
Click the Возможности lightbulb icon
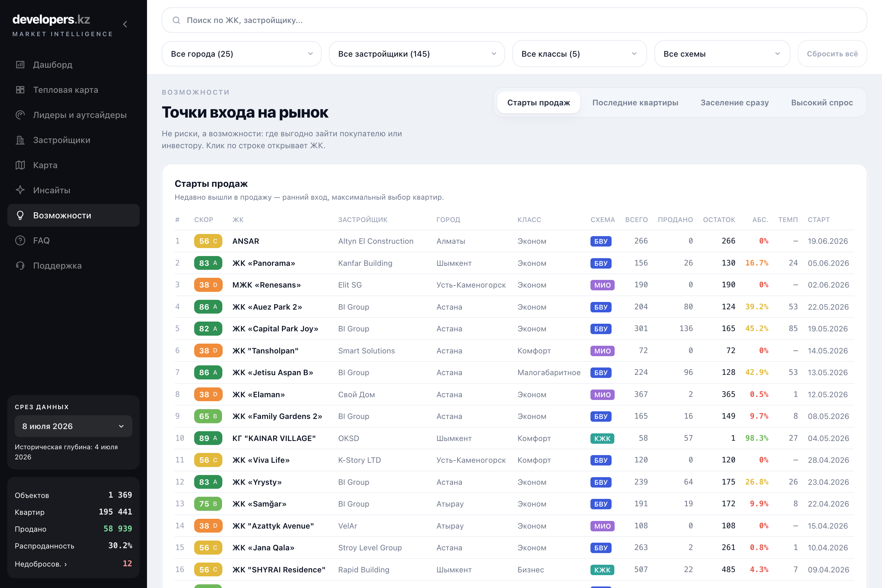tap(20, 215)
